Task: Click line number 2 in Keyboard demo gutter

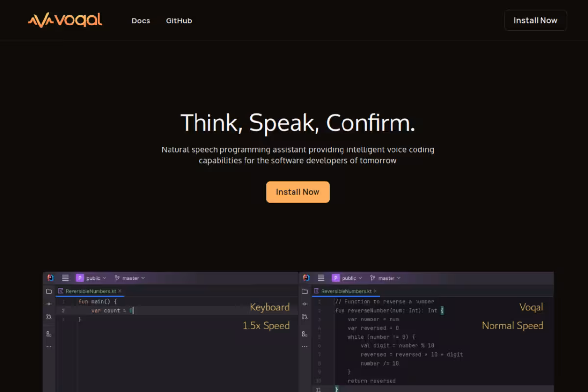Action: click(63, 311)
